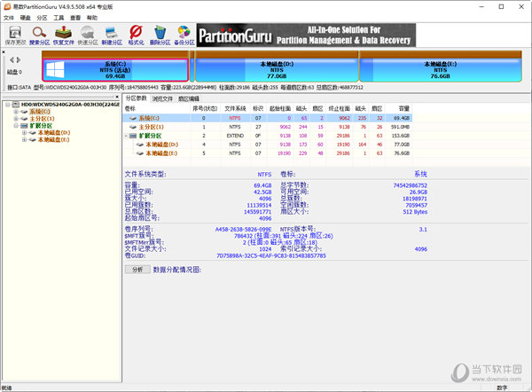The image size is (532, 392).
Task: Open the 帮助 menu
Action: [x=91, y=18]
